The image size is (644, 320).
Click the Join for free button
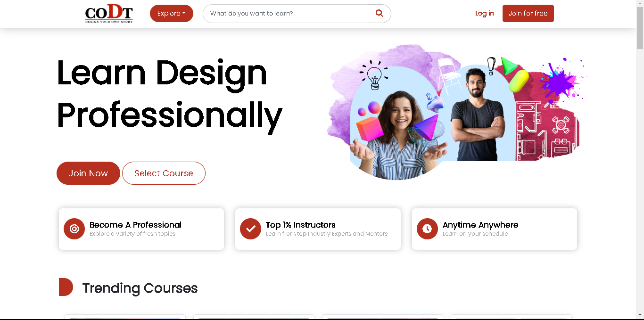528,13
